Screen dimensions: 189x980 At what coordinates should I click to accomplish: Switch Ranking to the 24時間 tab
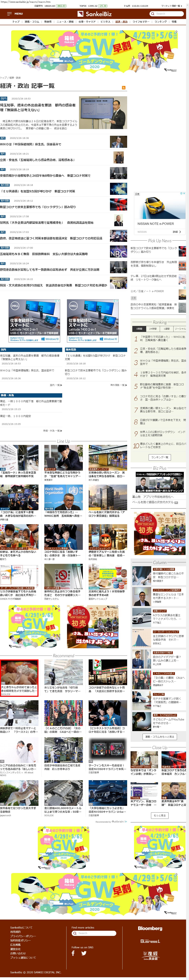(153, 329)
